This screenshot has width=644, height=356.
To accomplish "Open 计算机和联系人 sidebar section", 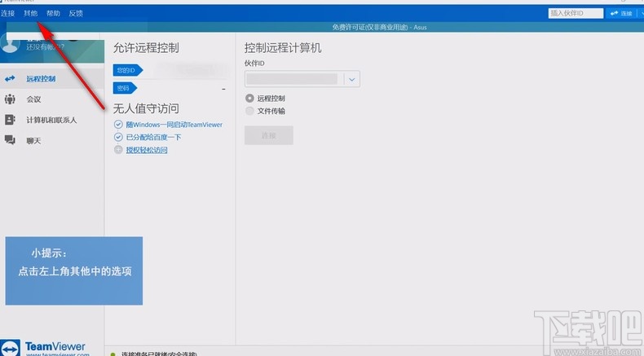I will (x=51, y=120).
